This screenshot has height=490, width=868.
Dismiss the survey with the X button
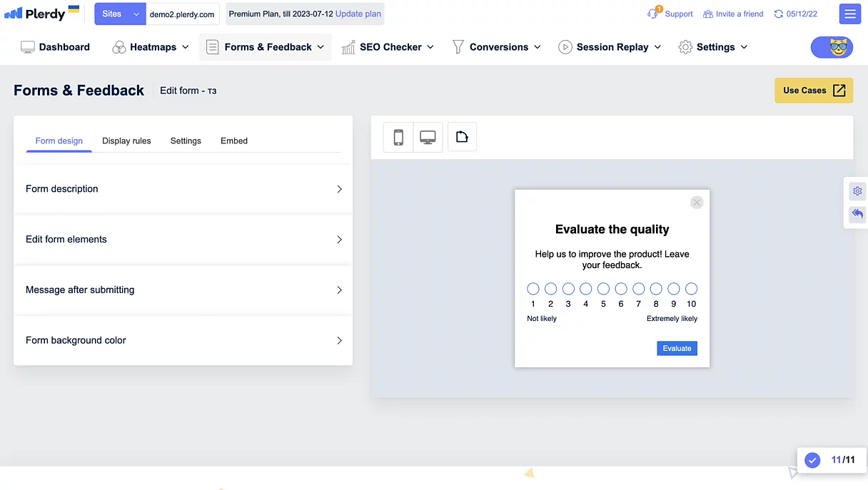[x=697, y=202]
